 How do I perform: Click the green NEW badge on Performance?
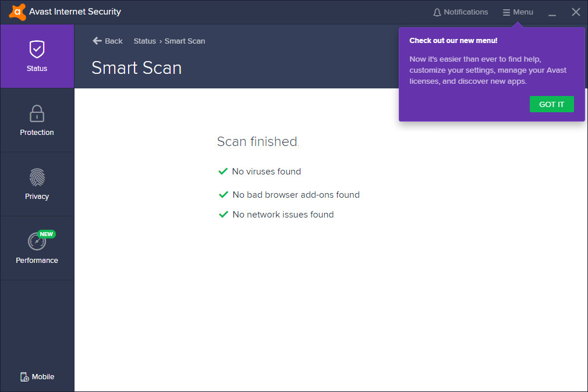[x=47, y=234]
